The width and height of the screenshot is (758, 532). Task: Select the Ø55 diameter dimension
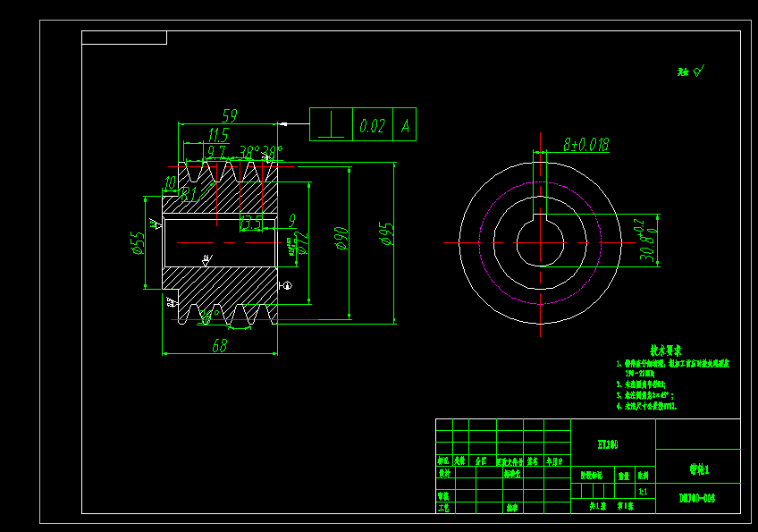[x=138, y=243]
